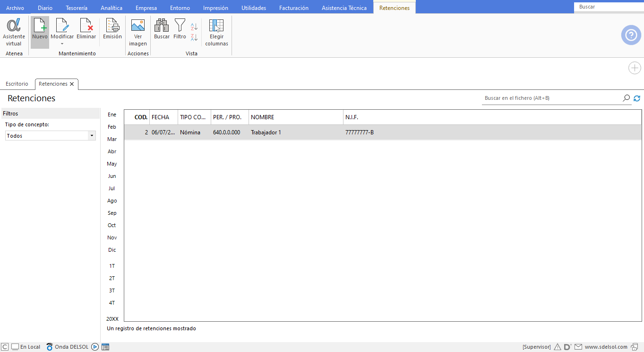
Task: Filter by month Feb
Action: click(112, 127)
